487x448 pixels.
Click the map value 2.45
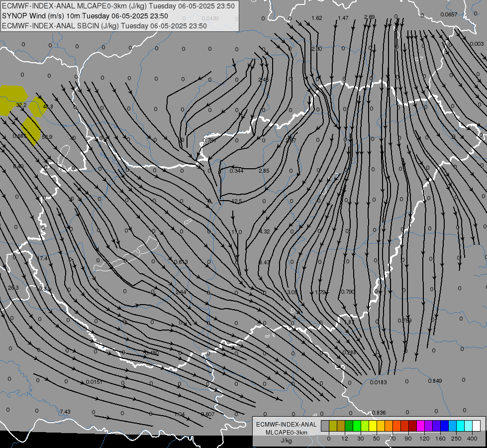coord(263,80)
